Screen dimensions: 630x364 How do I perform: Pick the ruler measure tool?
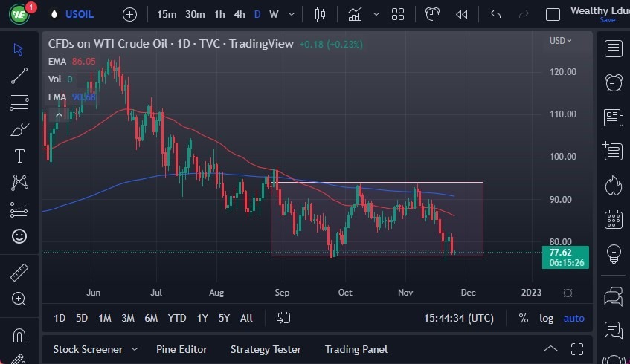pyautogui.click(x=19, y=273)
